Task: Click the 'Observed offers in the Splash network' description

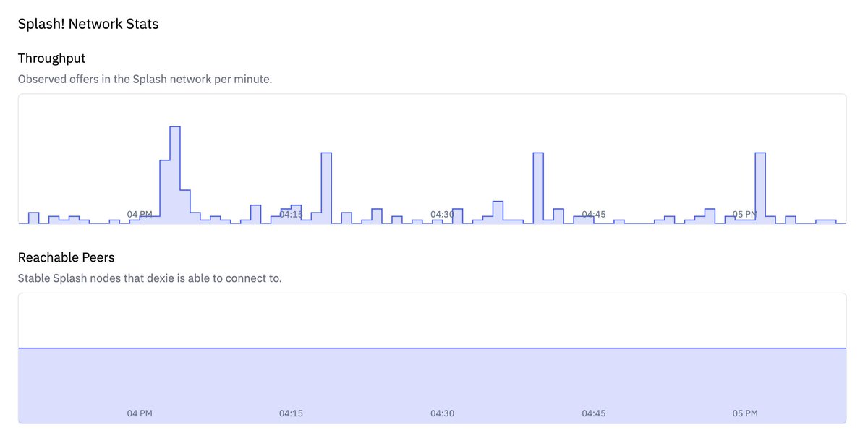Action: point(145,79)
